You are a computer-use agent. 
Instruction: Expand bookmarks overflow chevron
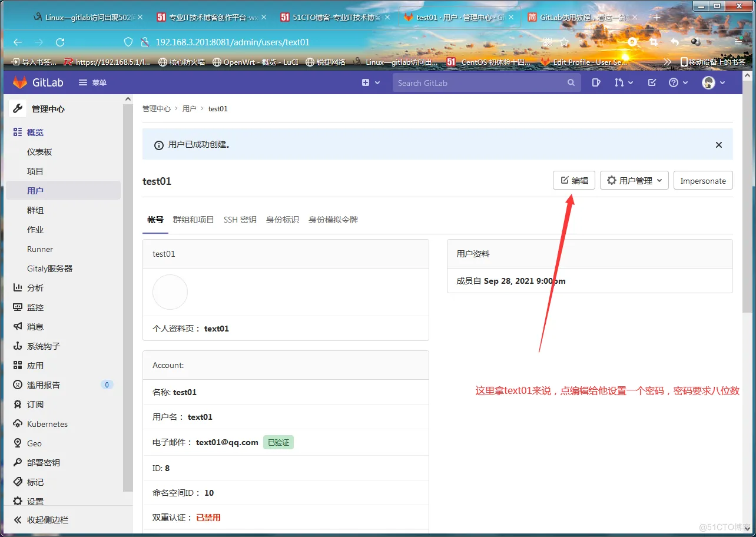coord(667,62)
